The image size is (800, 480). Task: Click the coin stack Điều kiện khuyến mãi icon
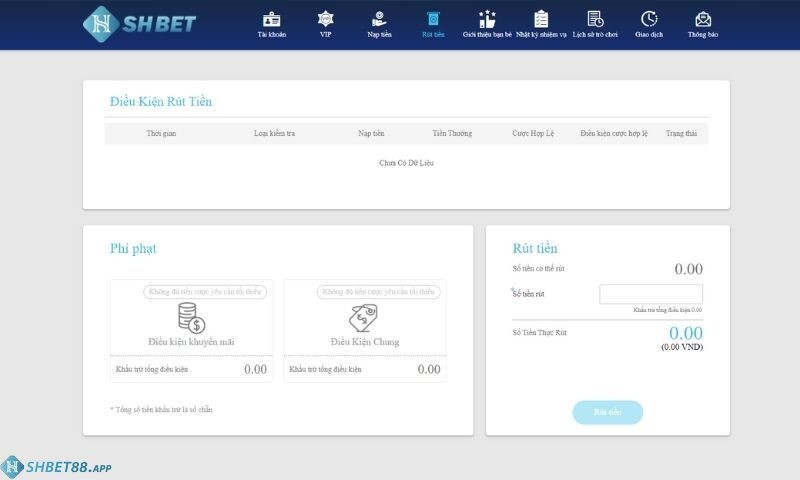point(190,318)
